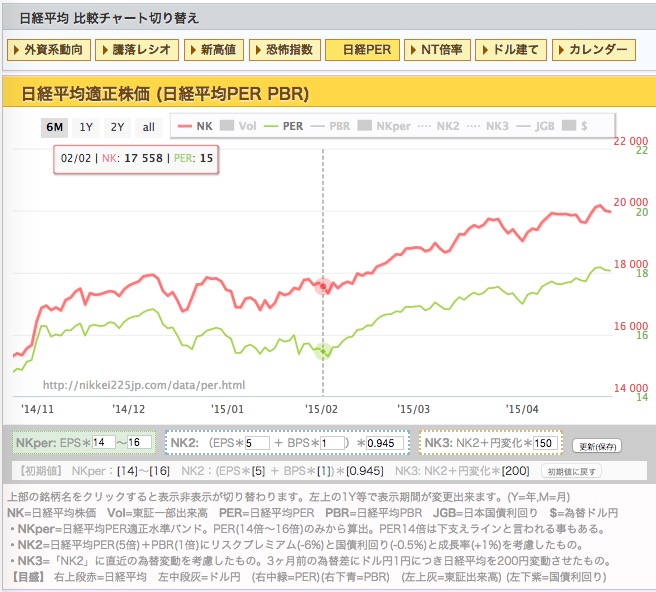
Task: Click the grey Vol legend swatch
Action: [227, 126]
